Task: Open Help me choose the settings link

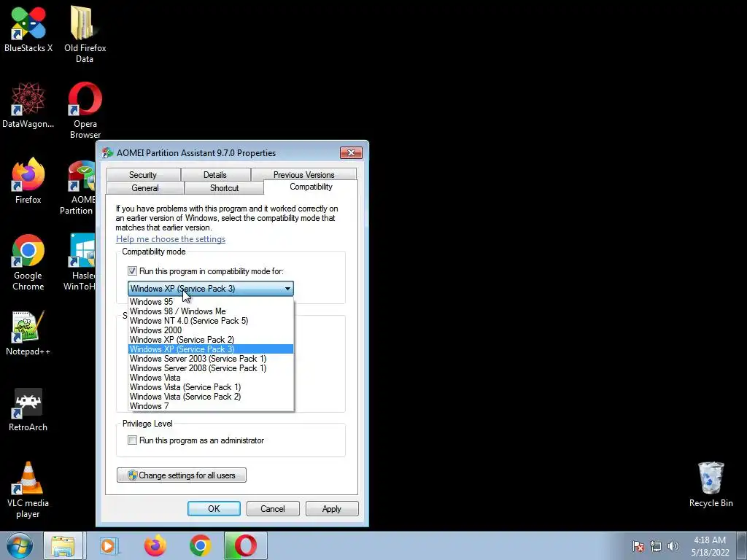Action: (171, 239)
